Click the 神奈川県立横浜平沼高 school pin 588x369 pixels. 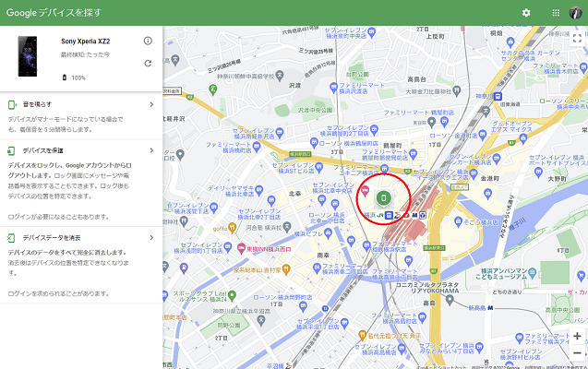click(x=261, y=320)
